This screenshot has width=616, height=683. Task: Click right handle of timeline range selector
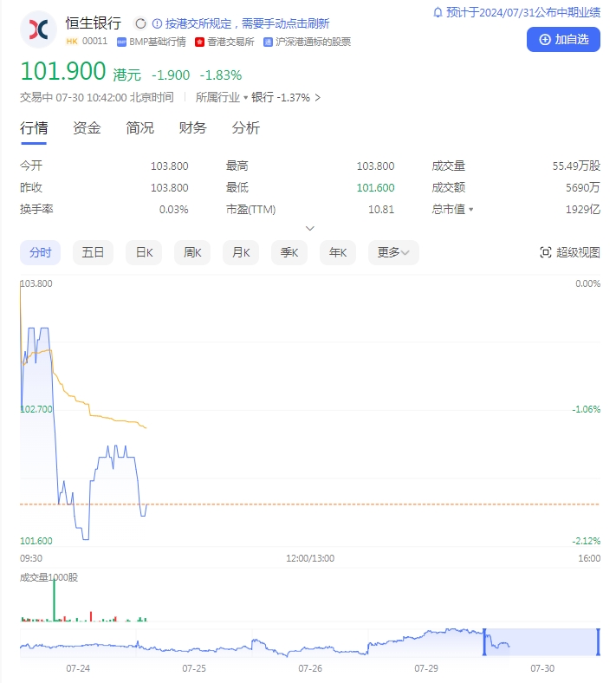(598, 642)
